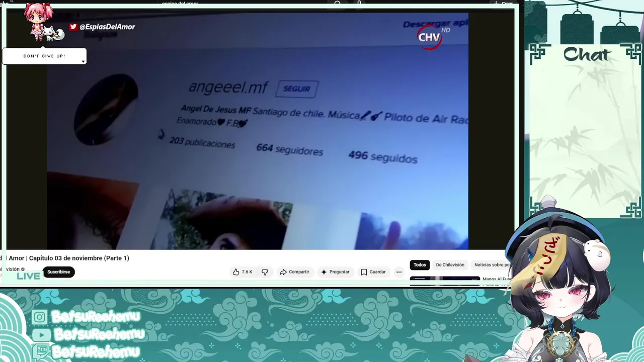
Task: Click the video title Capítulo 03 de noviembre
Action: (x=79, y=258)
